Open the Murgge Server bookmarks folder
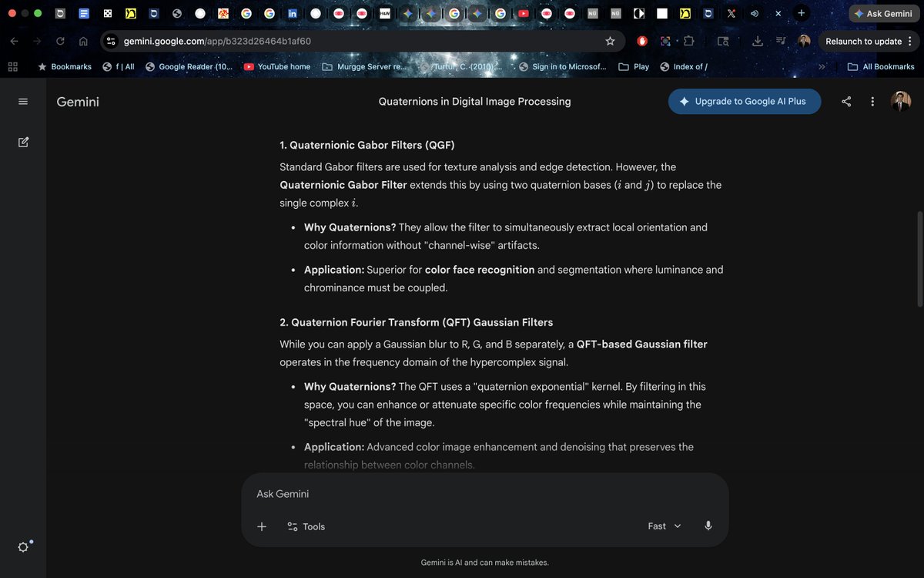Screen dimensions: 924x578 pyautogui.click(x=364, y=67)
